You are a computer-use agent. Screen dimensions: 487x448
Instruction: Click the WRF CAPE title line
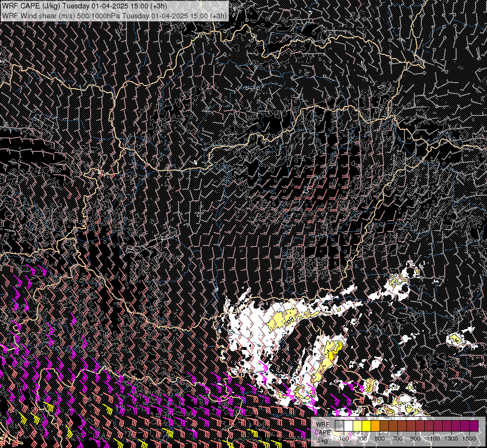(85, 6)
